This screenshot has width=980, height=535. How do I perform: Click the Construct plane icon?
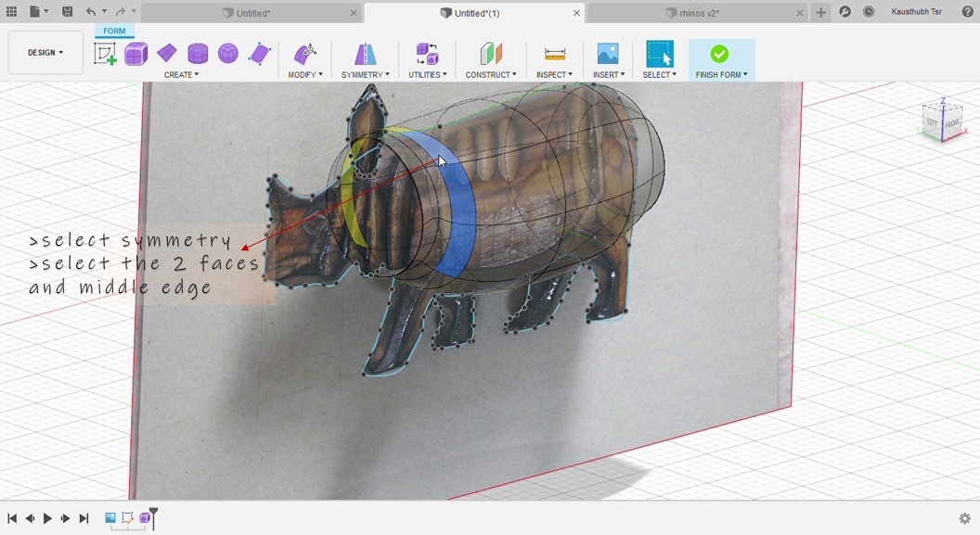[x=491, y=54]
